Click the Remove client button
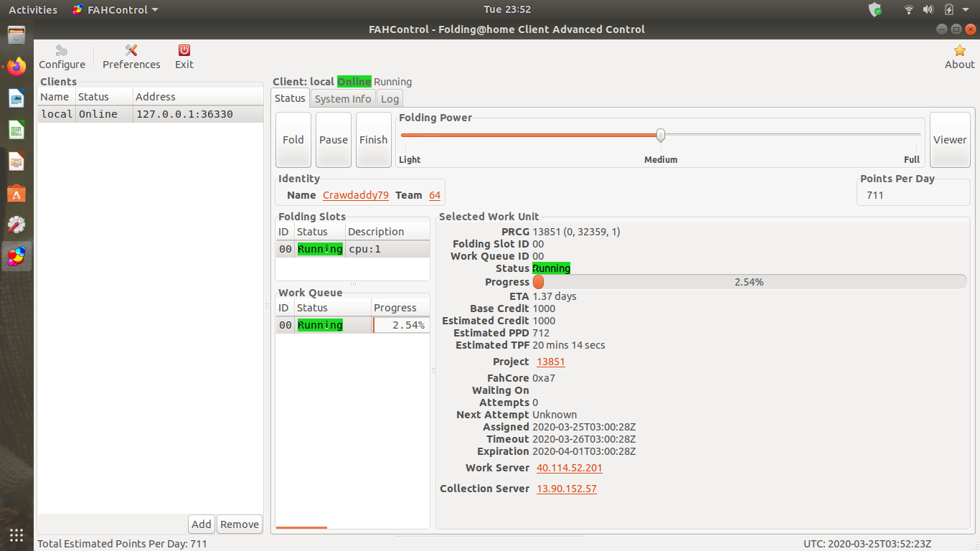This screenshot has width=980, height=551. click(240, 524)
